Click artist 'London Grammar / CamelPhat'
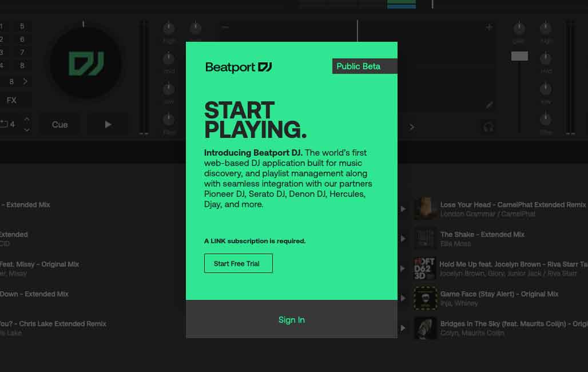This screenshot has width=588, height=372. (487, 214)
